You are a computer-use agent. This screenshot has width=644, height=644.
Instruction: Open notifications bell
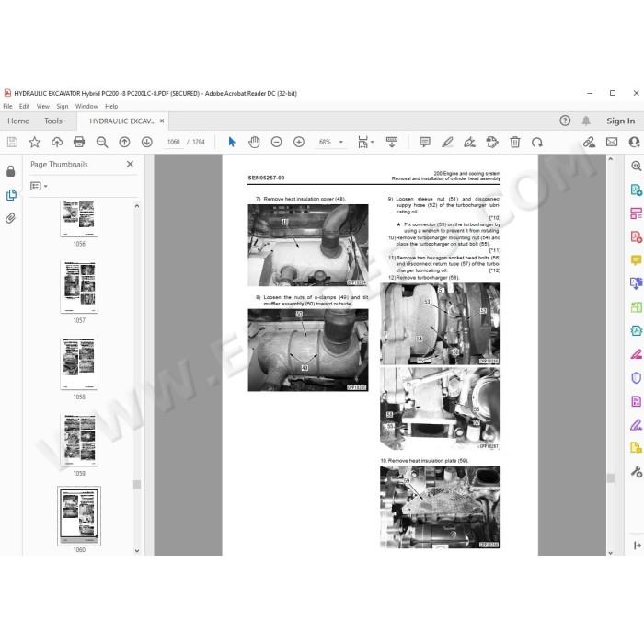[x=586, y=121]
